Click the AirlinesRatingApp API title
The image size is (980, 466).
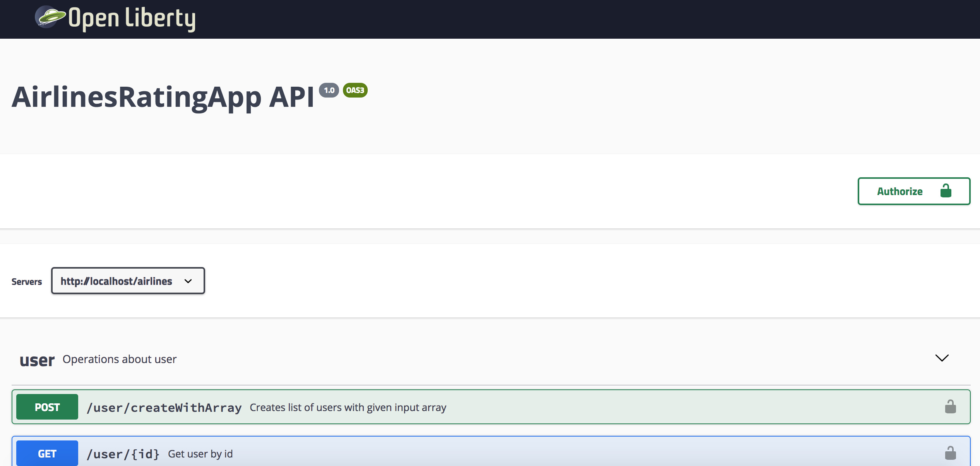[163, 97]
